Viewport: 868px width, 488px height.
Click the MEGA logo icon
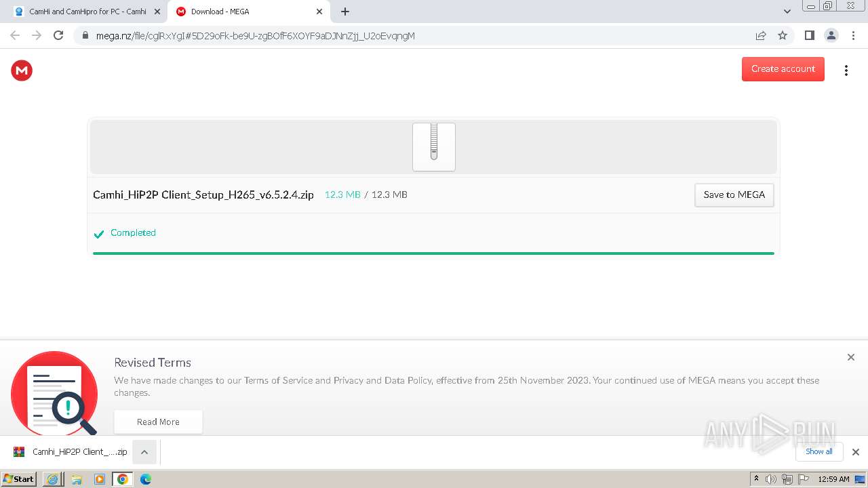click(x=22, y=70)
